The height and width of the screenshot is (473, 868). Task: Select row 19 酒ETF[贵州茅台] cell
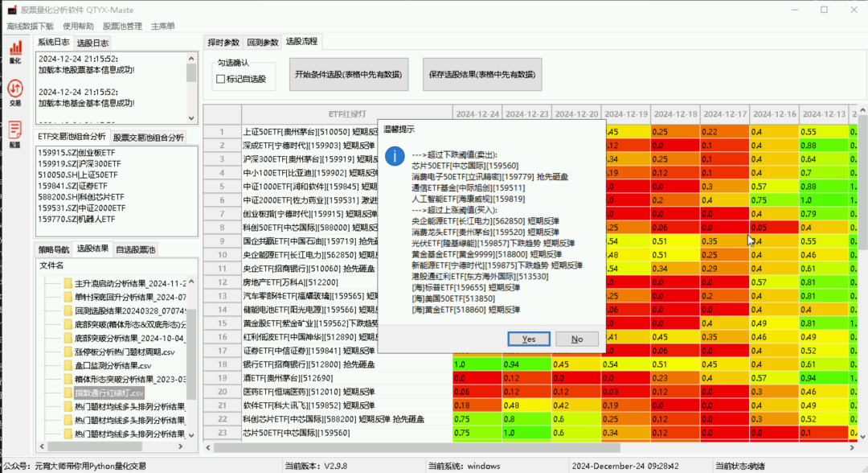pyautogui.click(x=347, y=378)
